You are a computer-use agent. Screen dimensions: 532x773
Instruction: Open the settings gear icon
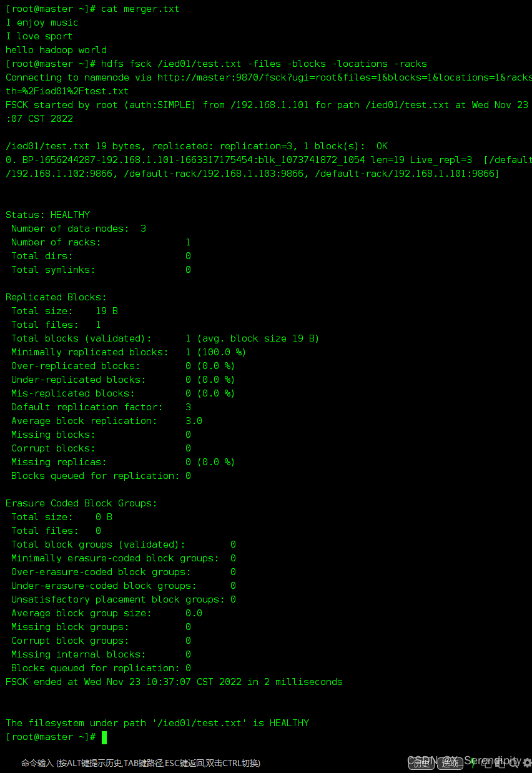[x=527, y=763]
